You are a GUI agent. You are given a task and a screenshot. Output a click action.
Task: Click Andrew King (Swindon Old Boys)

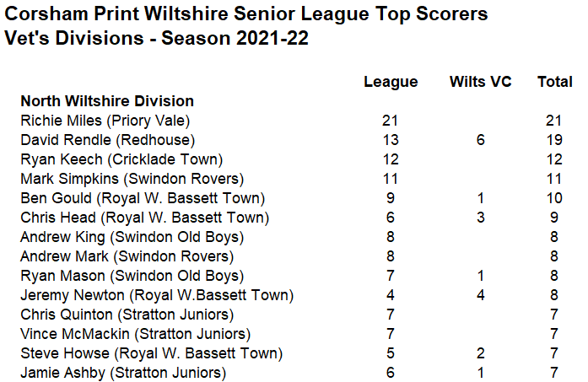(x=132, y=237)
